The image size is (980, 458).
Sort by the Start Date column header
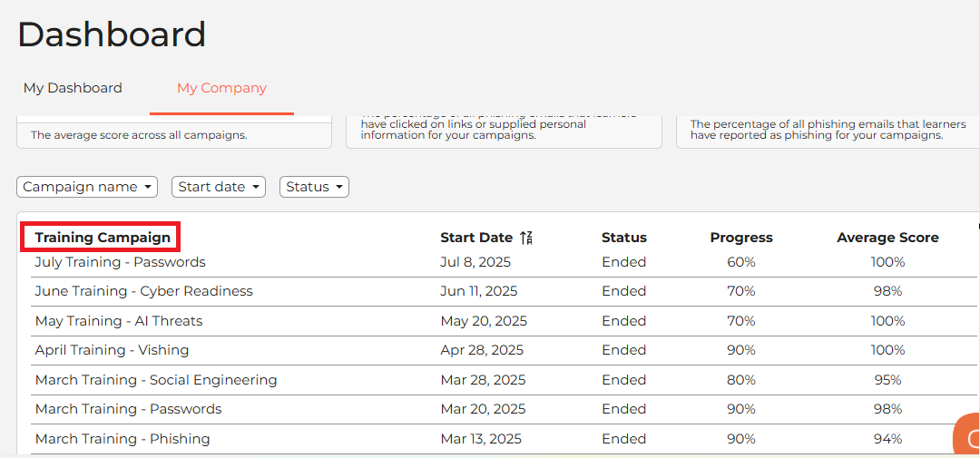click(476, 238)
